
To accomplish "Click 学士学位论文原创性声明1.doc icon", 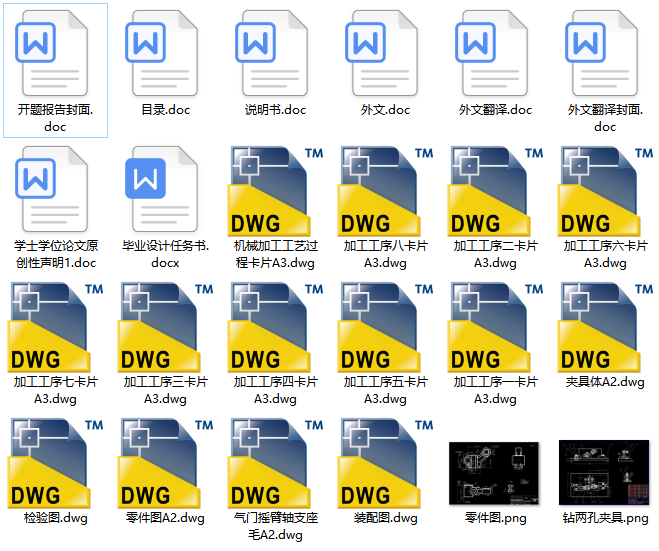I will tap(55, 191).
